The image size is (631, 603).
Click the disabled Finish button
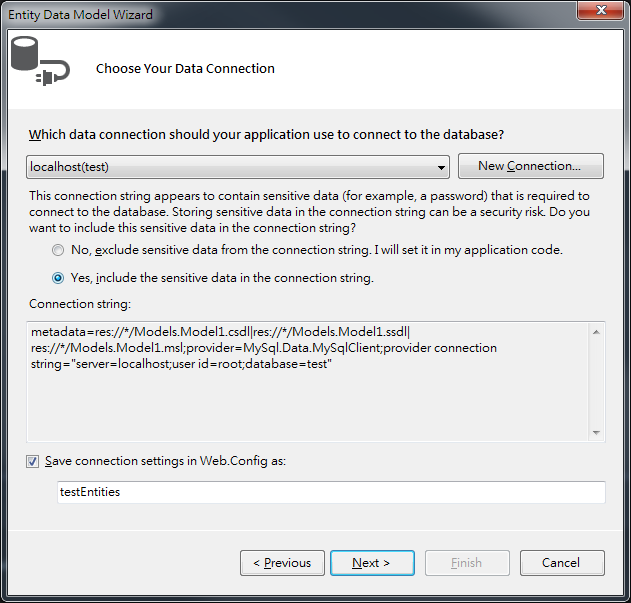467,563
